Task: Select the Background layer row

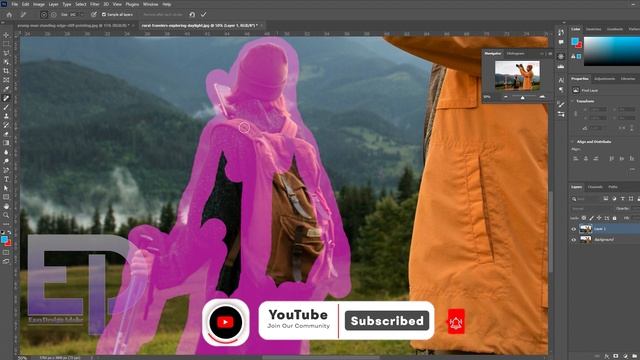Action: [x=604, y=240]
